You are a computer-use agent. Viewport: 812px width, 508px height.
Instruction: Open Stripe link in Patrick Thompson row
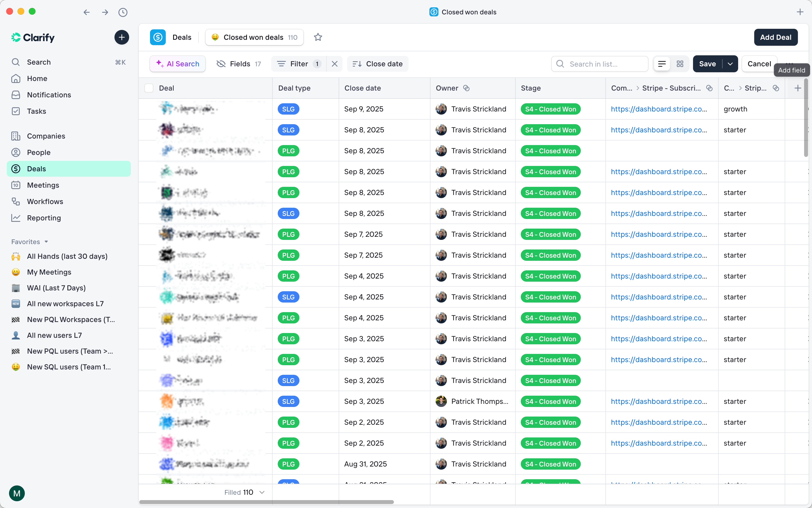[x=659, y=401]
